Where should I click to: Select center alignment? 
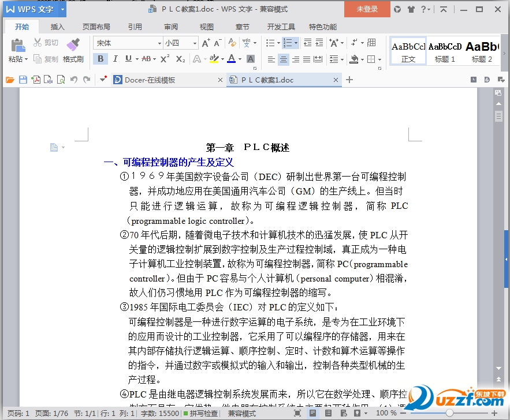pyautogui.click(x=284, y=59)
